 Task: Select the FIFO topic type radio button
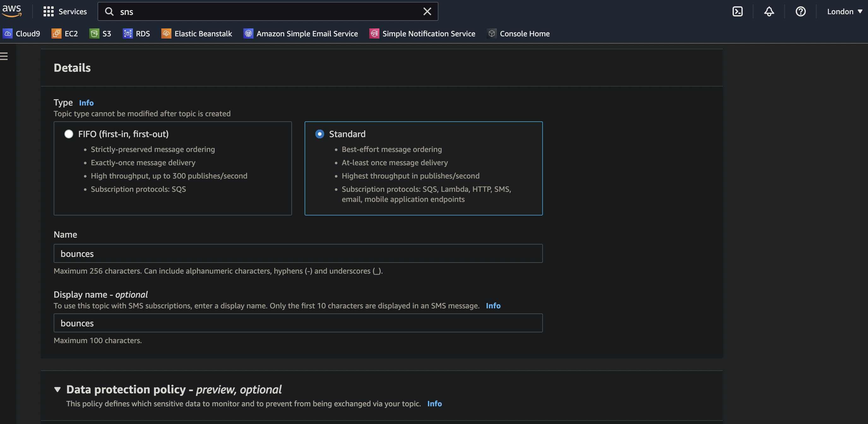pyautogui.click(x=68, y=133)
